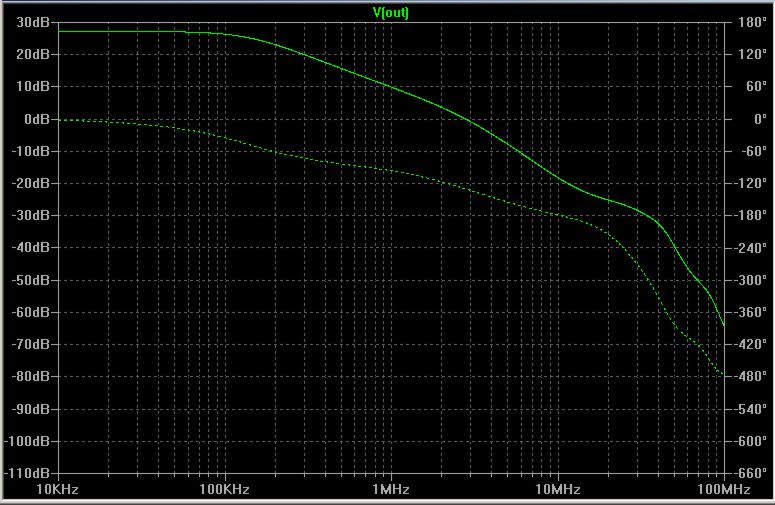Image resolution: width=775 pixels, height=505 pixels.
Task: Click the 20dB left axis label
Action: coord(33,54)
